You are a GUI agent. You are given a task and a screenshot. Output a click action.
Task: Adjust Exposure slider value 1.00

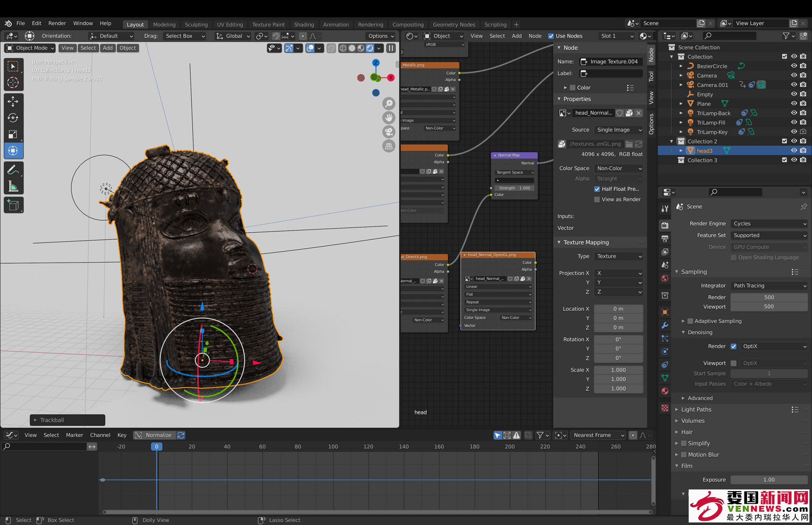[x=769, y=480]
